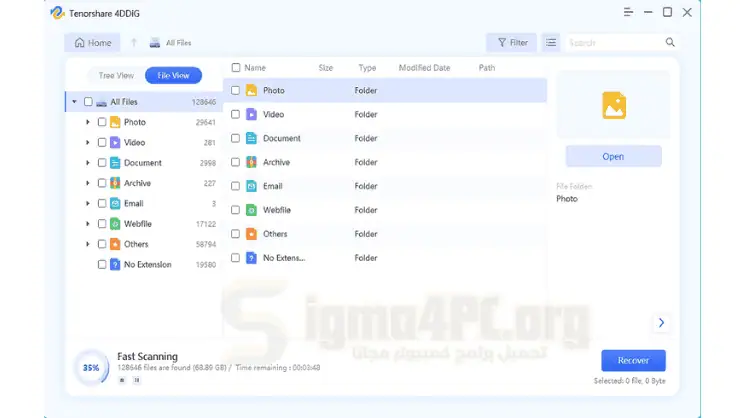Screen dimensions: 743x418
Task: Click the photo preview thumbnail
Action: coord(614,105)
